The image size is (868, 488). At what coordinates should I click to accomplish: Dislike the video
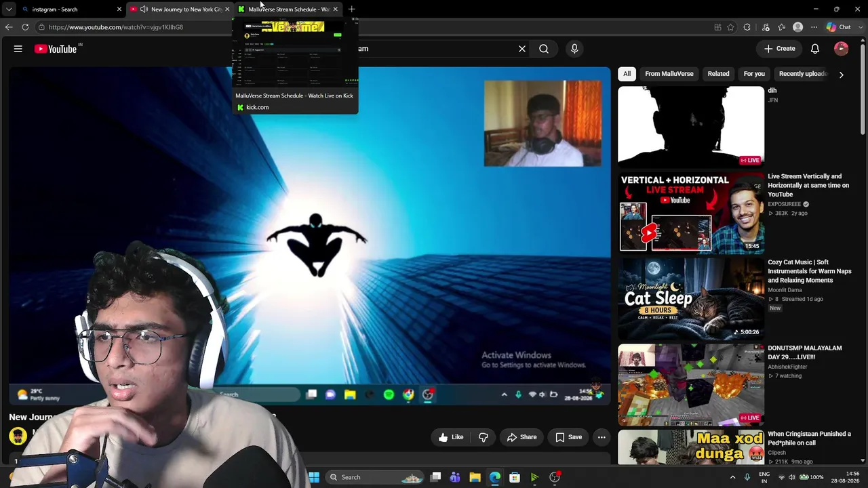pyautogui.click(x=484, y=437)
